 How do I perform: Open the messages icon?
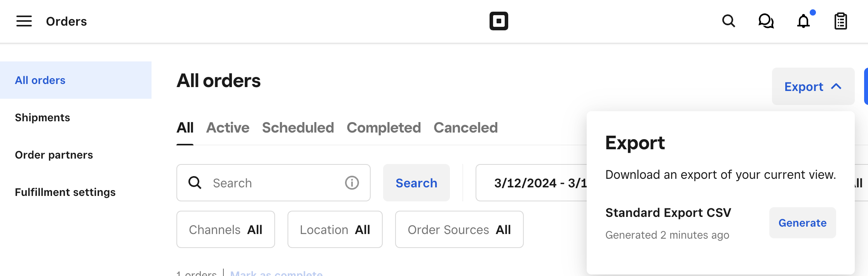(x=766, y=21)
